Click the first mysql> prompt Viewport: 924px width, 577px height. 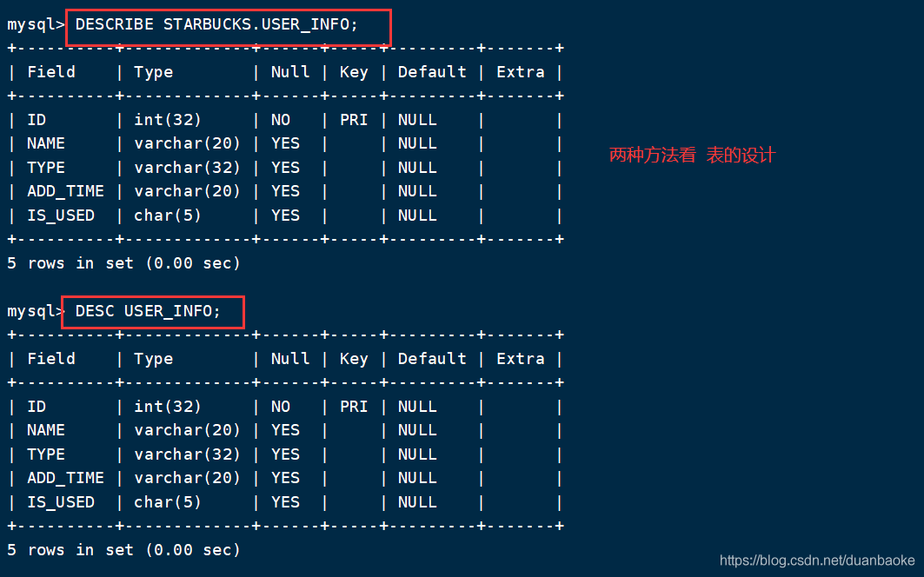click(36, 24)
